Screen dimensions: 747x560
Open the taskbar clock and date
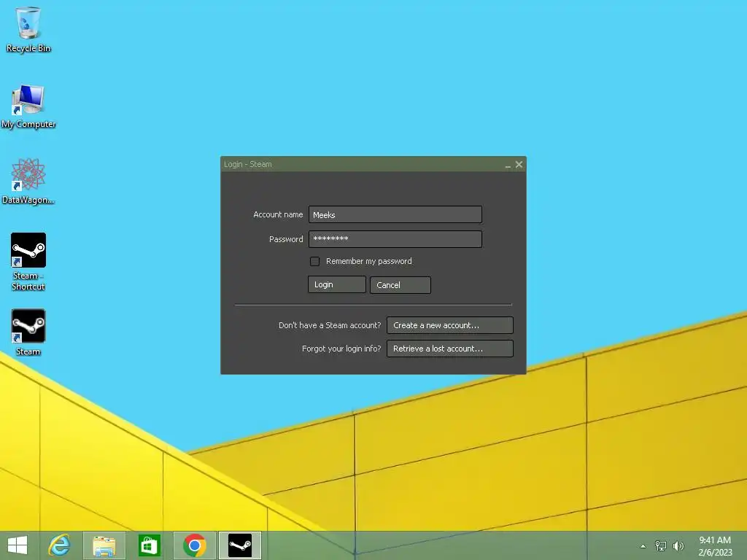coord(715,546)
